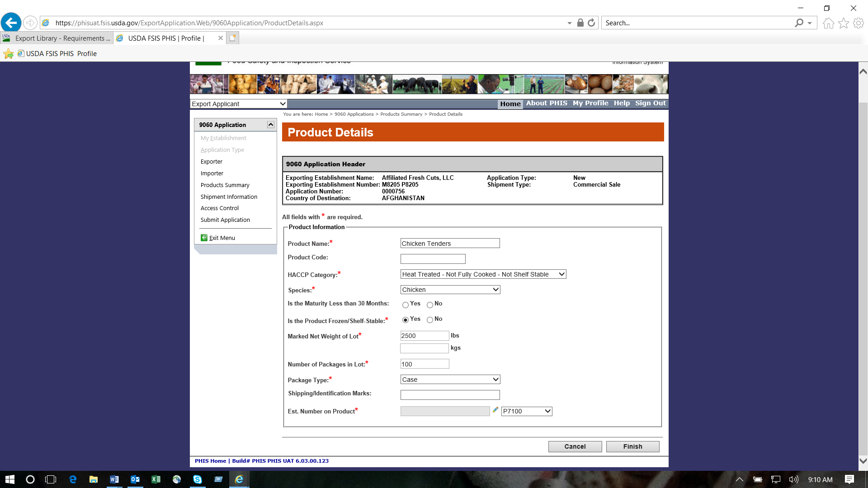Open Products Summary in sidebar
Image resolution: width=868 pixels, height=488 pixels.
click(225, 185)
